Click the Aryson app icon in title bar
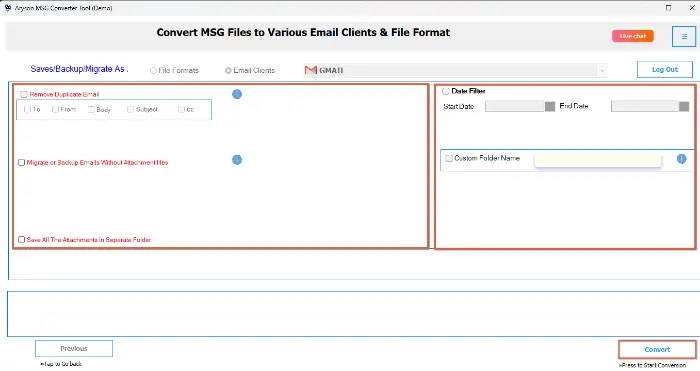Image resolution: width=700 pixels, height=371 pixels. 8,8
